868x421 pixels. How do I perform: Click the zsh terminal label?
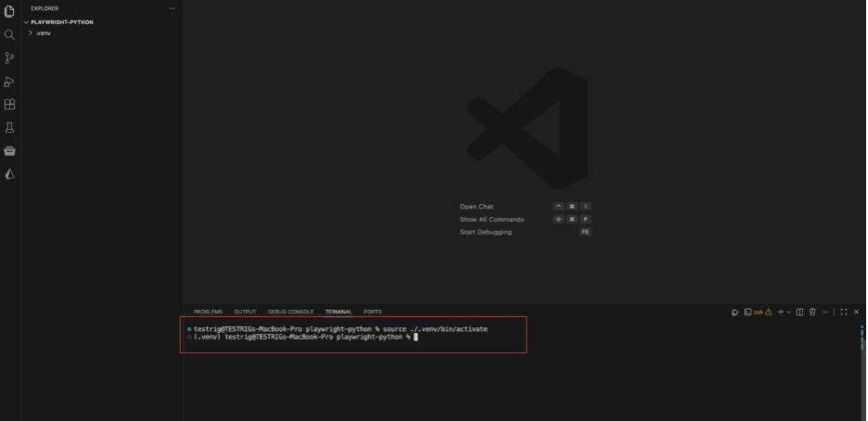pos(758,312)
